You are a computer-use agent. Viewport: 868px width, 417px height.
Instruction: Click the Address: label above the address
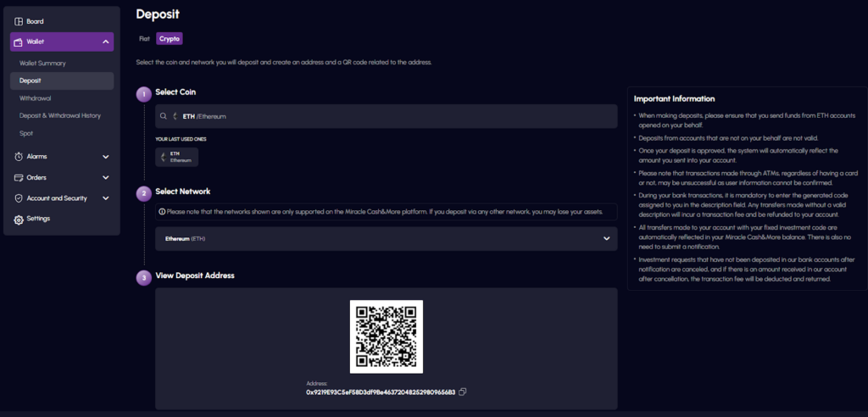point(317,383)
